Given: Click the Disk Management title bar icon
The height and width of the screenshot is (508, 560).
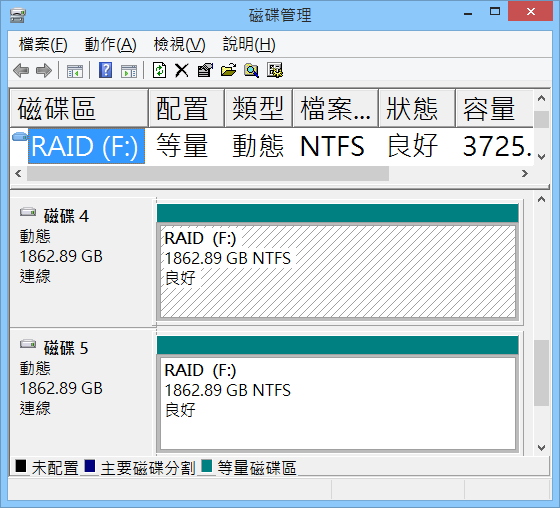Looking at the screenshot, I should [x=18, y=15].
